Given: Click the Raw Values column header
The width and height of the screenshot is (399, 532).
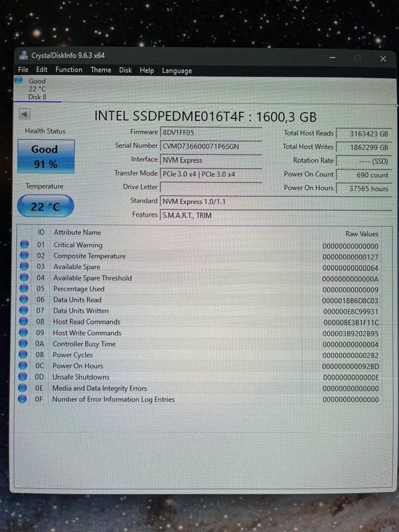Looking at the screenshot, I should [362, 233].
